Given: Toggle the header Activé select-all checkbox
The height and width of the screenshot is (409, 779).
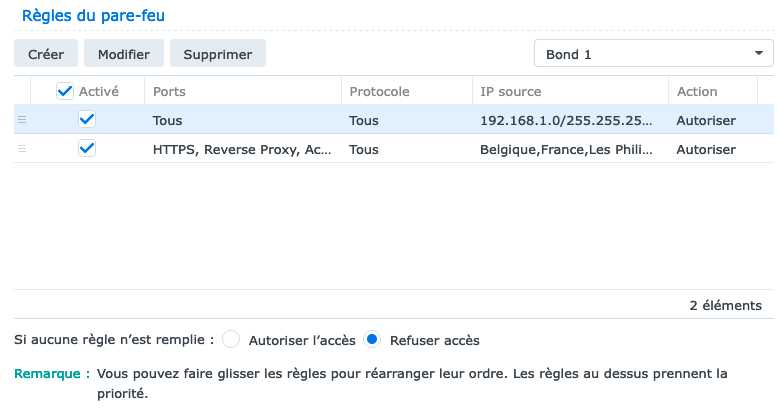Looking at the screenshot, I should (66, 91).
